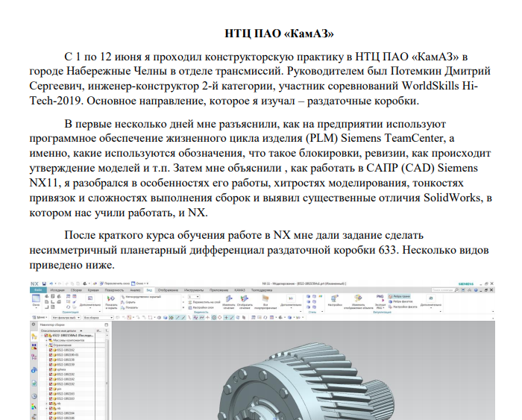Open the Окно dropdown in NX title bar

pyautogui.click(x=140, y=283)
